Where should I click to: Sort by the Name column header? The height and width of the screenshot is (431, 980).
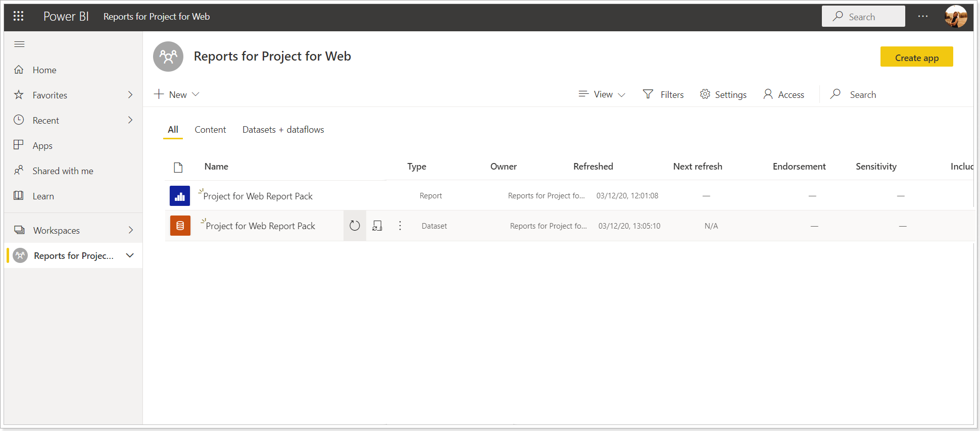tap(216, 167)
